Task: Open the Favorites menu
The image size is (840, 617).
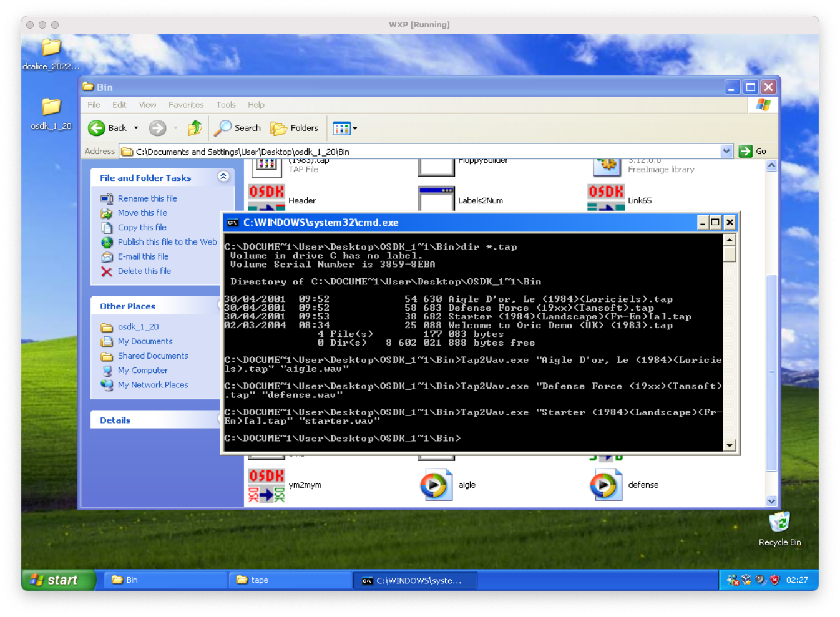Action: pyautogui.click(x=186, y=105)
